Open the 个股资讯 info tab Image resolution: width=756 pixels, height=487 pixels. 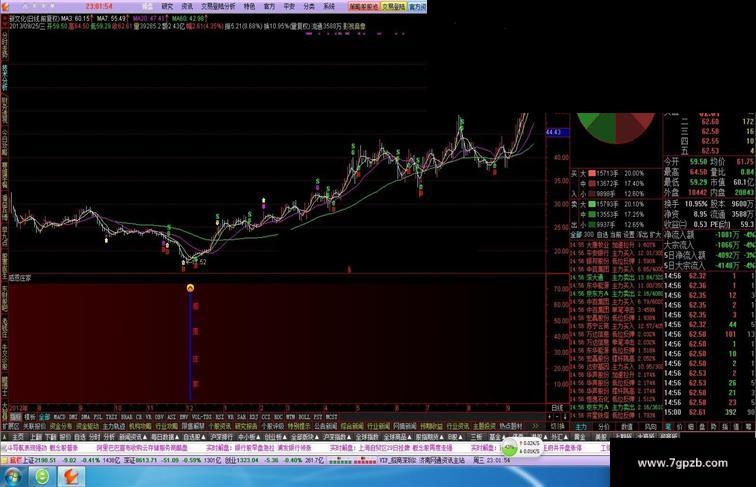pyautogui.click(x=219, y=426)
